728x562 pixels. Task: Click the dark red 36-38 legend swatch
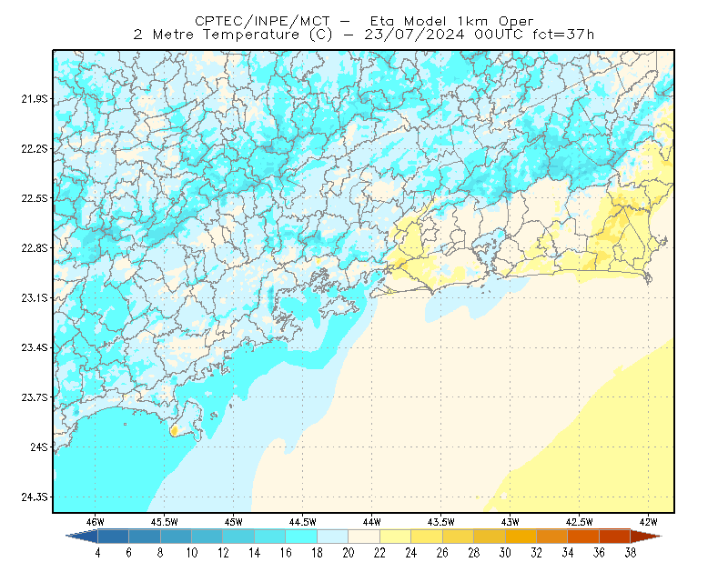tap(614, 536)
